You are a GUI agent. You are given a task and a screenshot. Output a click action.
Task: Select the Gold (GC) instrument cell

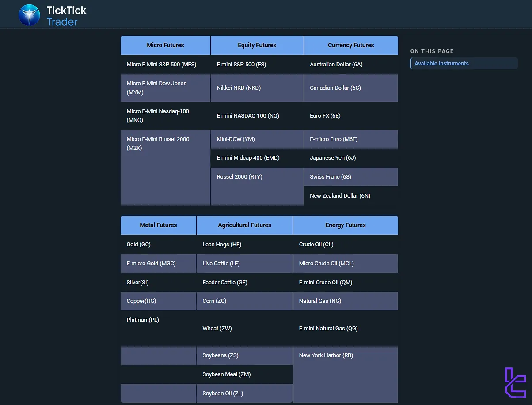click(x=137, y=244)
